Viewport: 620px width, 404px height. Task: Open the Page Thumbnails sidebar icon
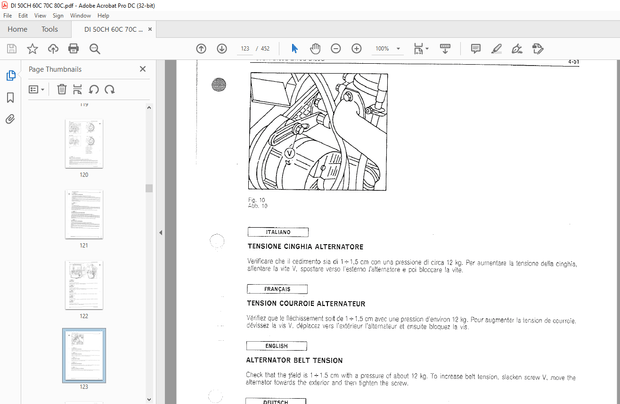click(11, 76)
